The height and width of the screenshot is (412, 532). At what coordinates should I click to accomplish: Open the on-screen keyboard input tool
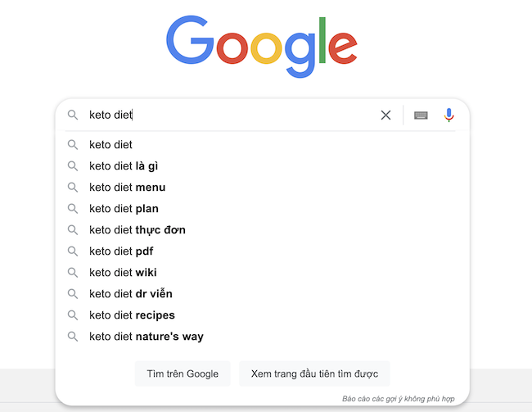[421, 115]
